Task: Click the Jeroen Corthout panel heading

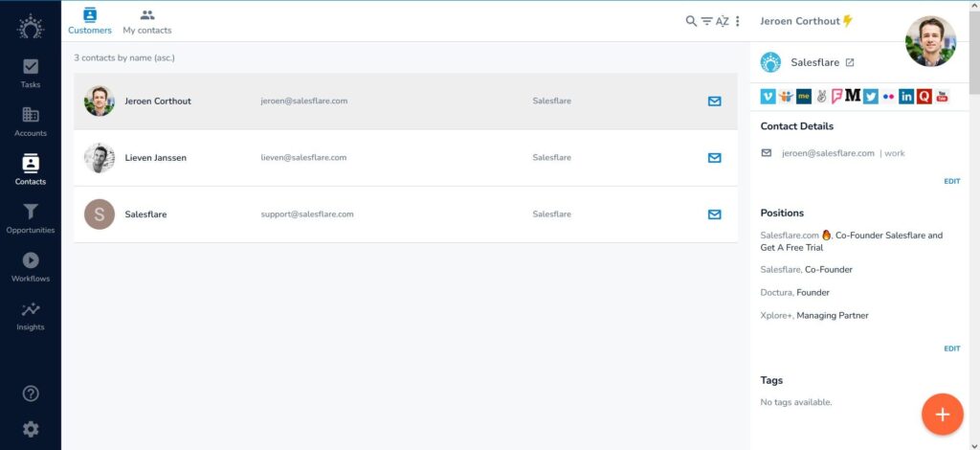Action: point(800,21)
